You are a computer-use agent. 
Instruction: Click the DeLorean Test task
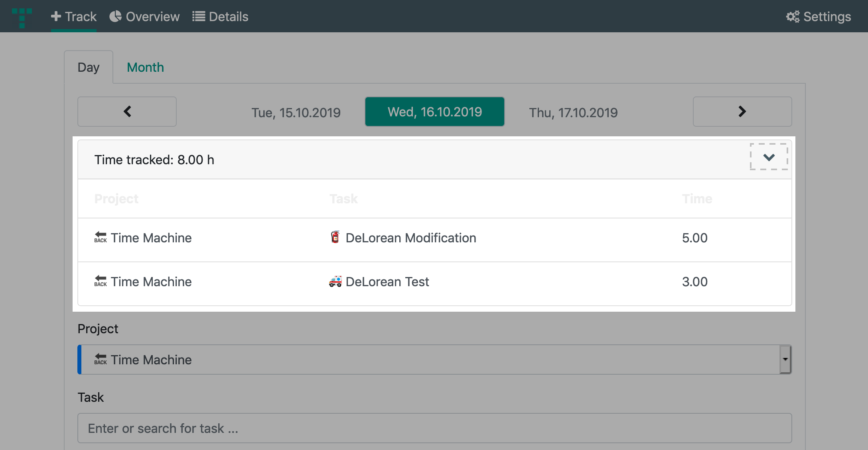click(387, 281)
